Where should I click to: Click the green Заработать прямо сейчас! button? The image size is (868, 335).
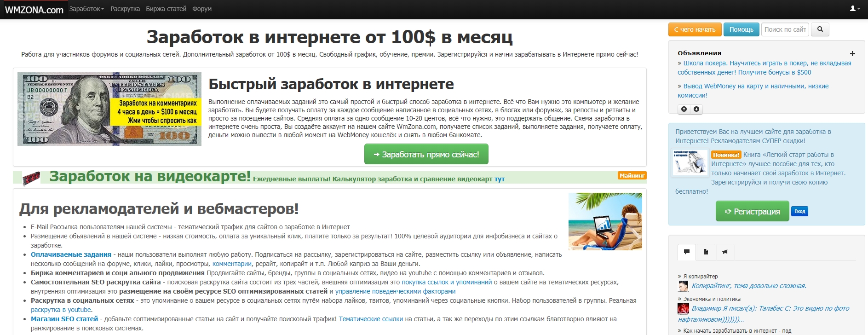(426, 154)
